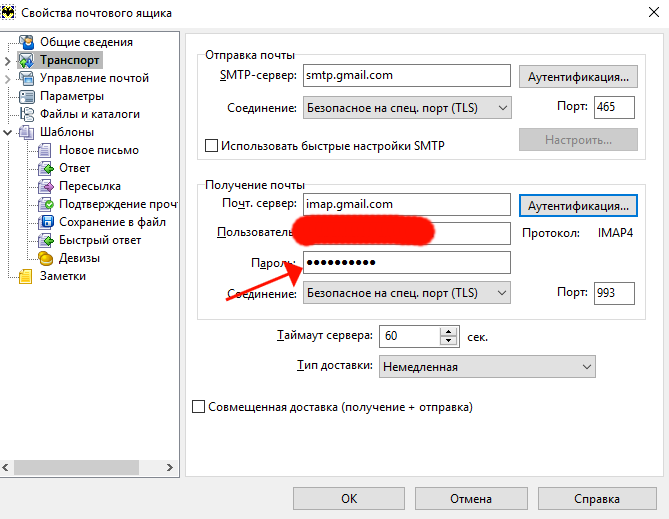
Task: Click the Подтверждение прочтения icon
Action: click(x=45, y=204)
